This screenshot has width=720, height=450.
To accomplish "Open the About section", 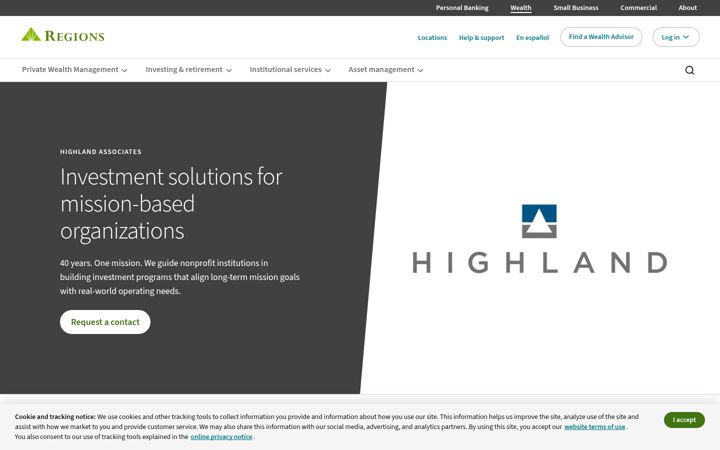I will tap(687, 8).
